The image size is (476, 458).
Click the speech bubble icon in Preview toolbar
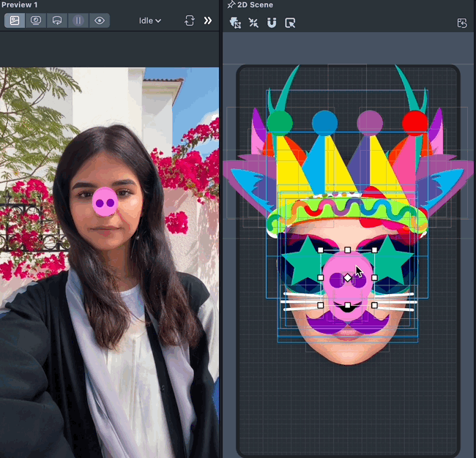56,20
